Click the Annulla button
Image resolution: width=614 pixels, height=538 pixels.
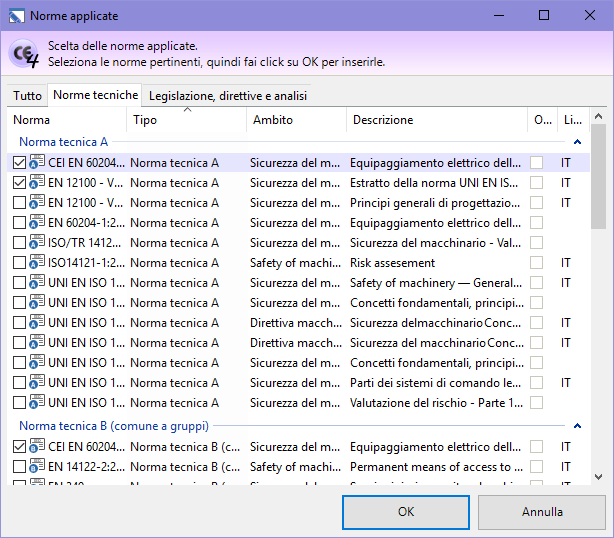(542, 512)
